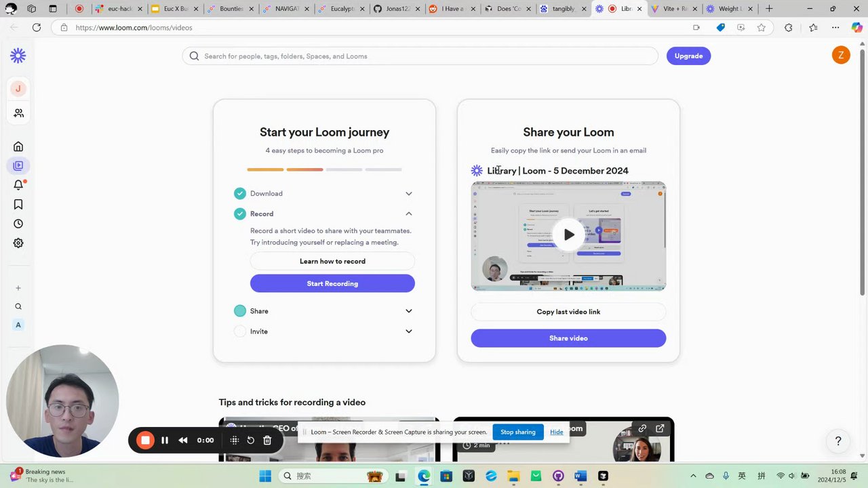Screen dimensions: 868x488
Task: Stop the Loom recording
Action: [x=145, y=440]
